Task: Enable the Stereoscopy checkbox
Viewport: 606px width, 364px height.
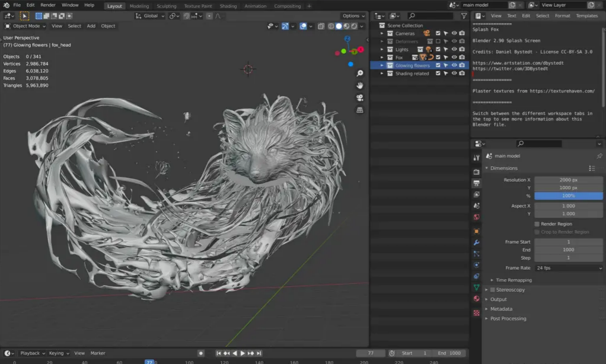Action: point(492,290)
